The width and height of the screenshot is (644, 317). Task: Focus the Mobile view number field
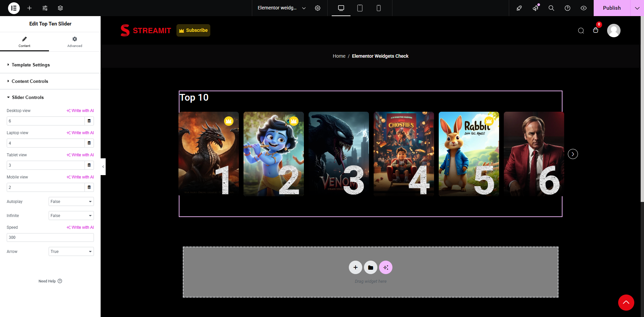click(x=46, y=187)
